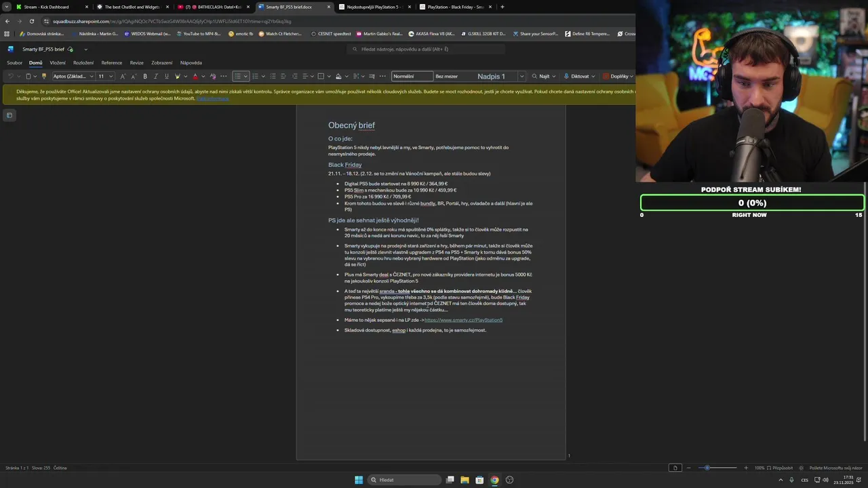Viewport: 868px width, 488px height.
Task: Apply Bez mezer style
Action: coord(447,76)
